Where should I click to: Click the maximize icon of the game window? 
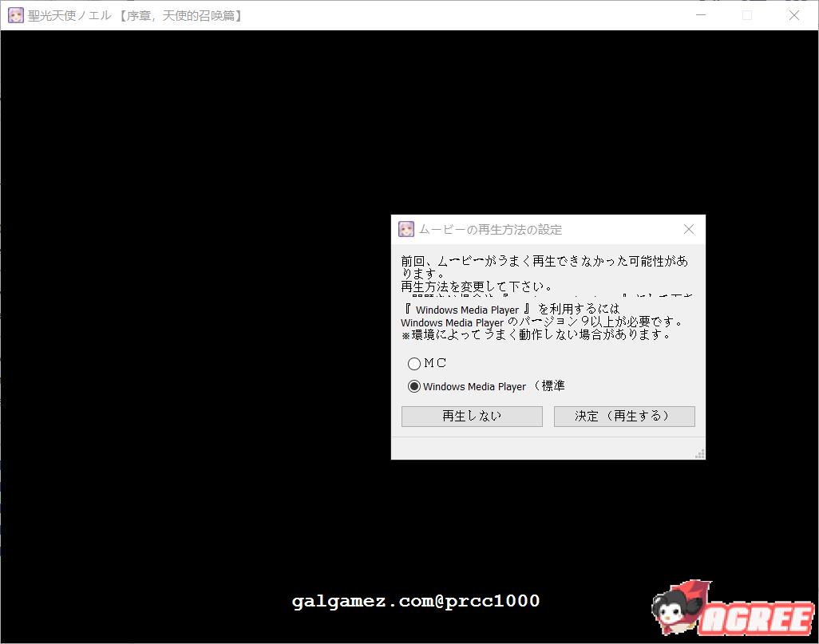(x=747, y=15)
